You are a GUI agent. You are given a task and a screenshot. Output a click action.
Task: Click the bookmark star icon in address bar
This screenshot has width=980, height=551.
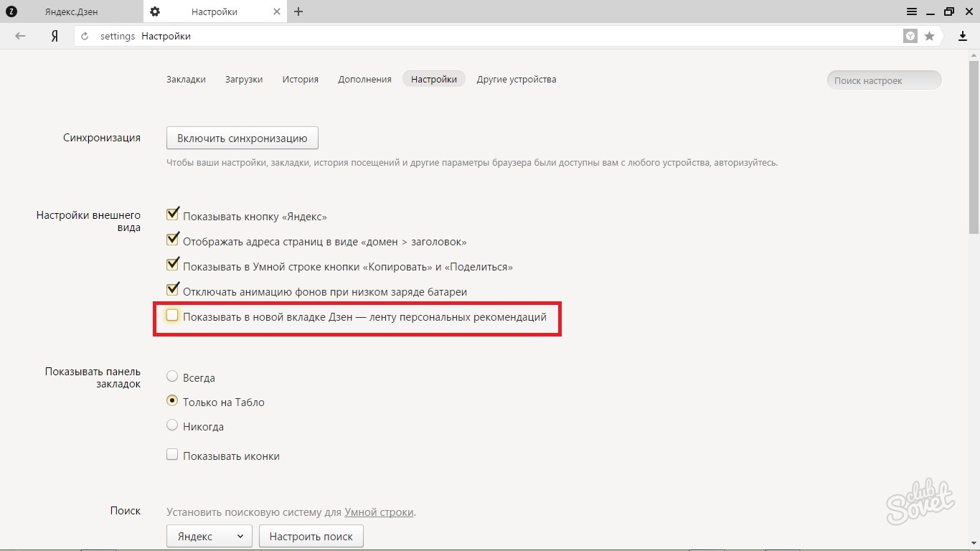click(930, 36)
